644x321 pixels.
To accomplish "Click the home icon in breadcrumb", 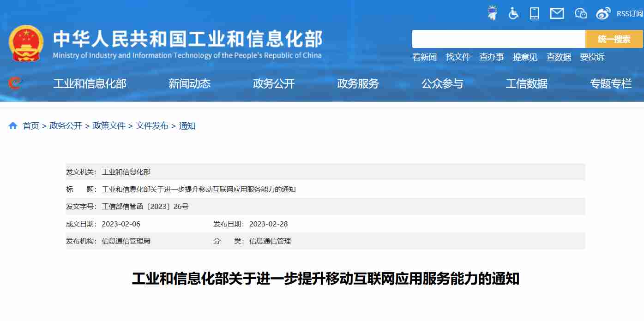I will (13, 126).
